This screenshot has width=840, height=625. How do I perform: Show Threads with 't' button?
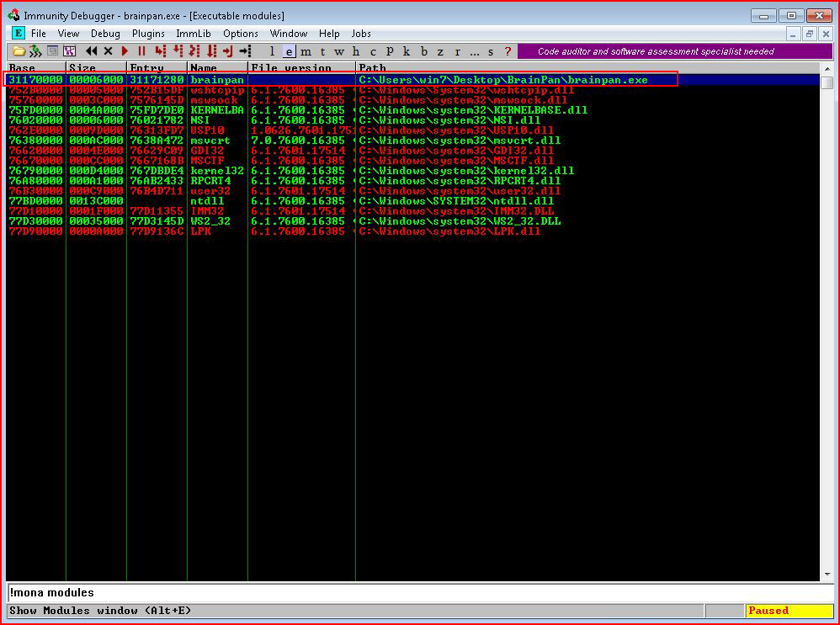322,51
